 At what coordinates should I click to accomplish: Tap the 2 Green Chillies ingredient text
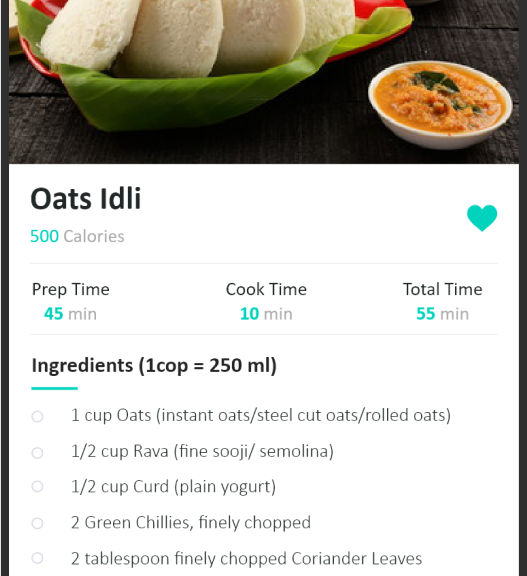click(191, 523)
